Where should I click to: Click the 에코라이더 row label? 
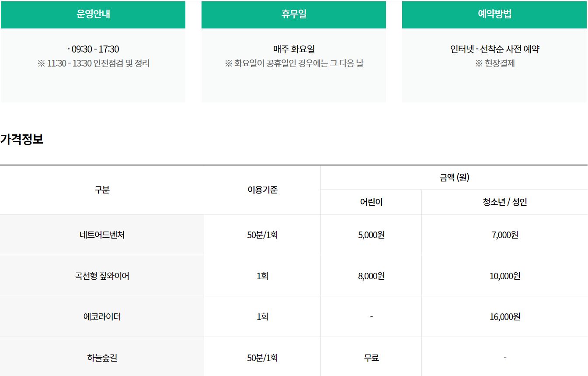tap(102, 317)
